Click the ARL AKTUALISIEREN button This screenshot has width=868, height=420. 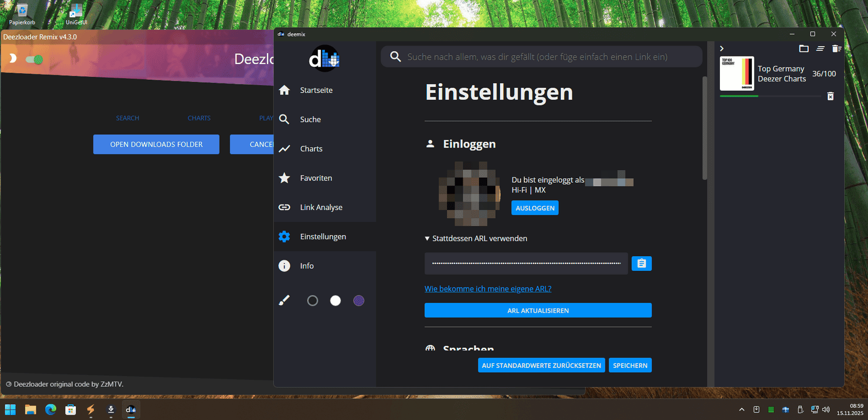coord(538,310)
